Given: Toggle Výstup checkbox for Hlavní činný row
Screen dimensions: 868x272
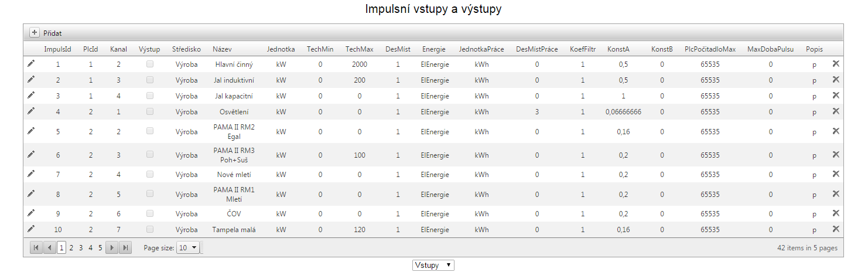Looking at the screenshot, I should (x=150, y=64).
